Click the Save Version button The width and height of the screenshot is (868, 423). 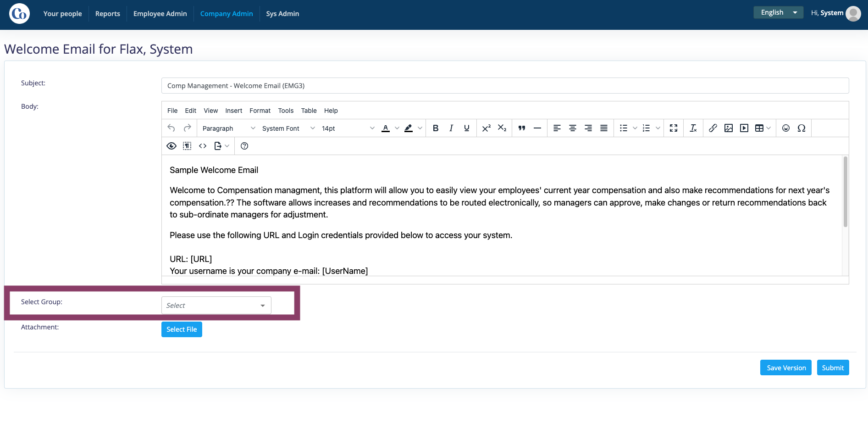point(786,367)
